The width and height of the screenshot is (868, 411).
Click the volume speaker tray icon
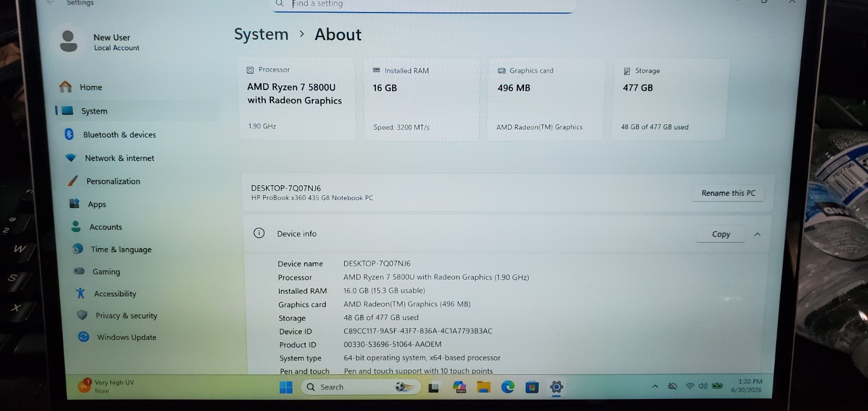click(x=703, y=386)
